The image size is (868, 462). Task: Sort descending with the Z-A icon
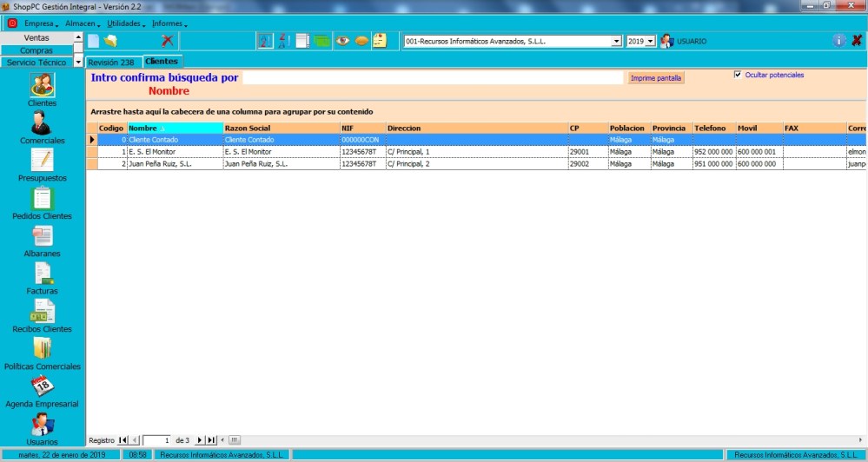[x=283, y=41]
